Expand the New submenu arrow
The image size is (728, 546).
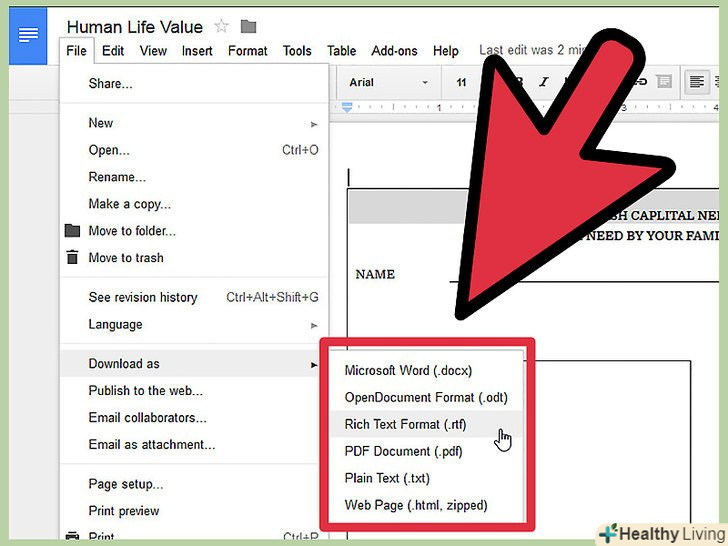[x=314, y=124]
